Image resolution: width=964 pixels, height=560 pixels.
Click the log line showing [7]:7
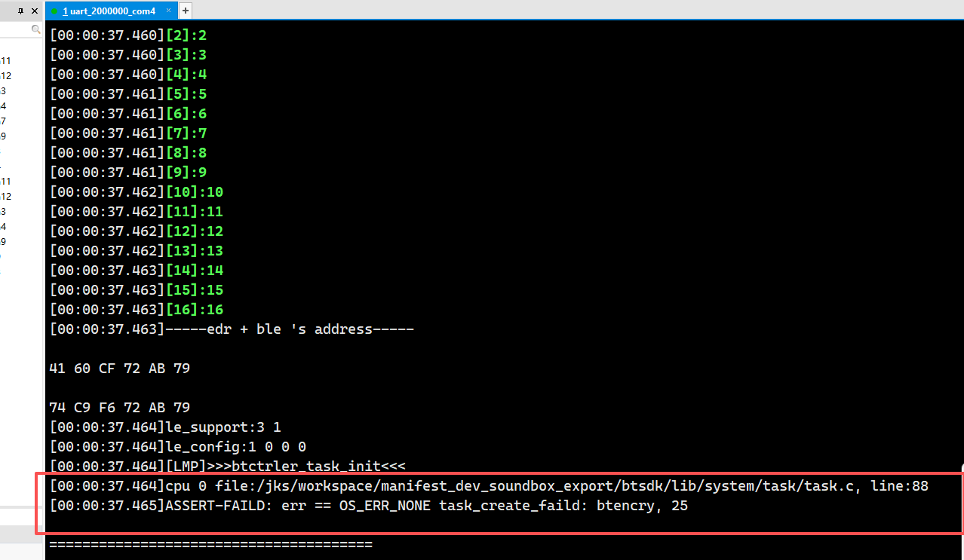coord(128,133)
